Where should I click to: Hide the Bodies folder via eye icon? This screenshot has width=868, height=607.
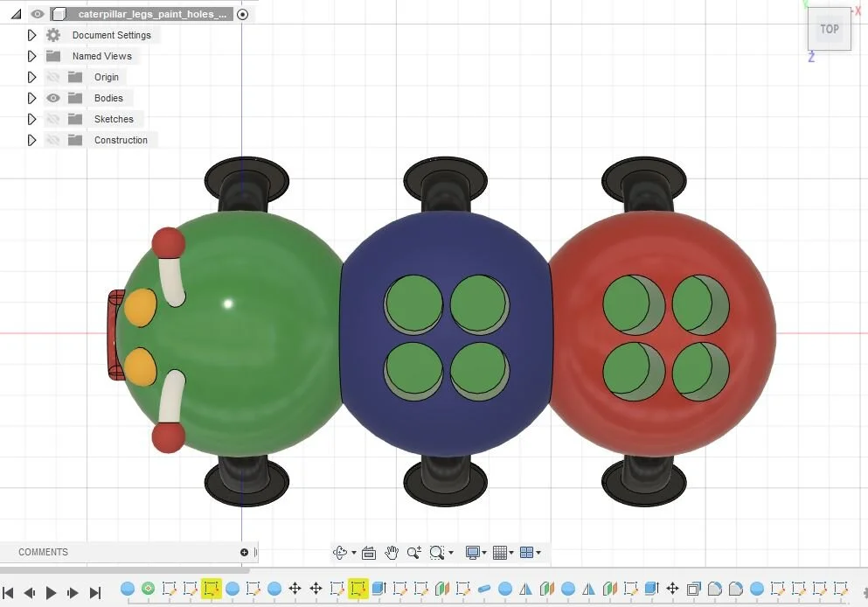tap(52, 98)
